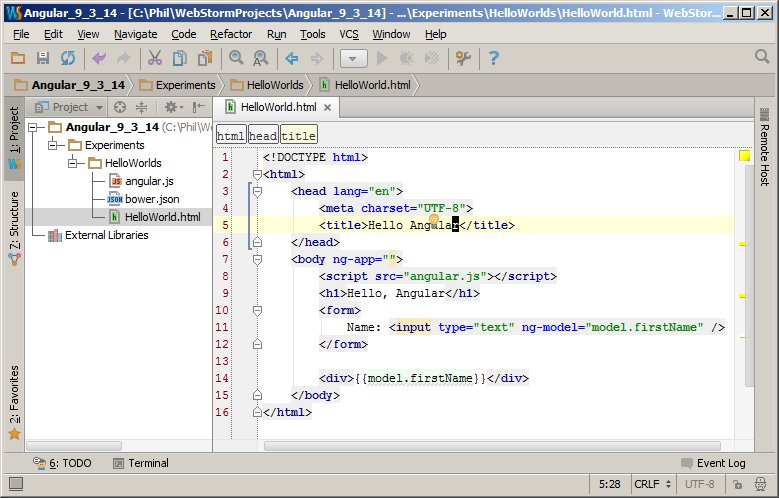Click the Find magnifier icon

235,59
